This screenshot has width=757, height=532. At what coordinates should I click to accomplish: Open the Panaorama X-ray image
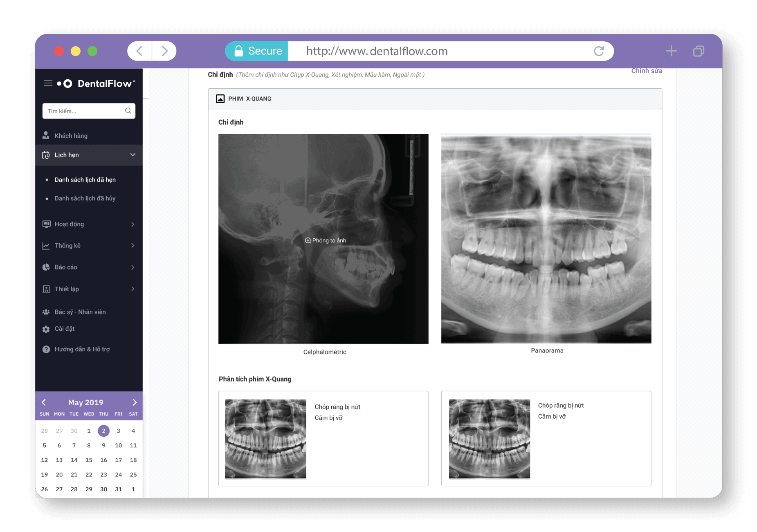pos(546,238)
